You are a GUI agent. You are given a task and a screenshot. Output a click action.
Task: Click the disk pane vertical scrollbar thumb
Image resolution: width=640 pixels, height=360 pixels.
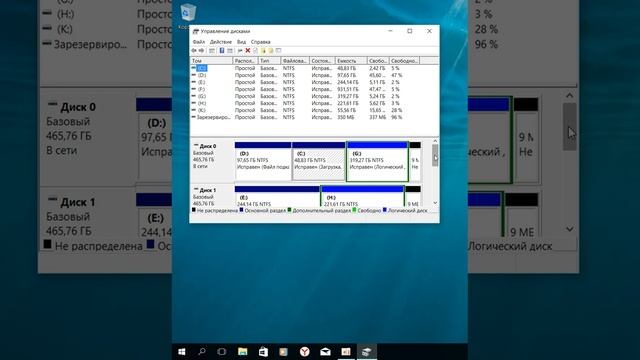[x=435, y=155]
